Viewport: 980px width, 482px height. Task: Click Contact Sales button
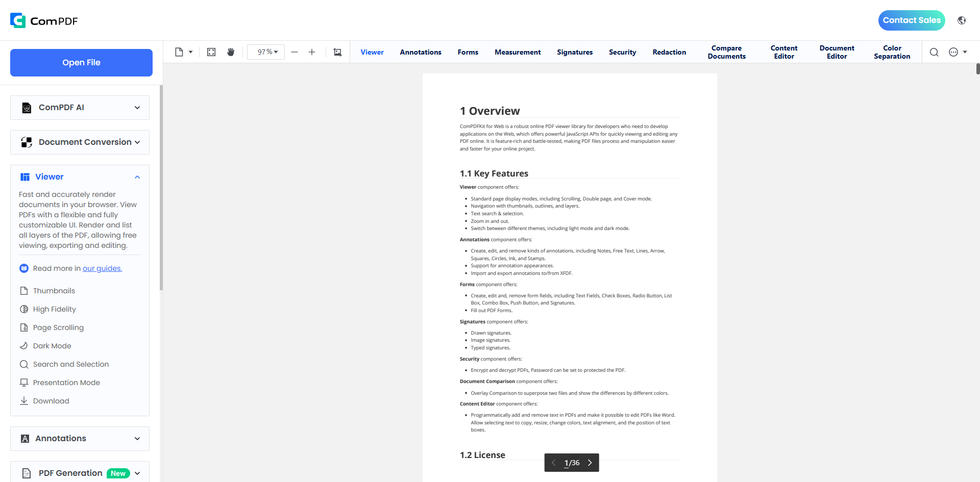coord(912,20)
